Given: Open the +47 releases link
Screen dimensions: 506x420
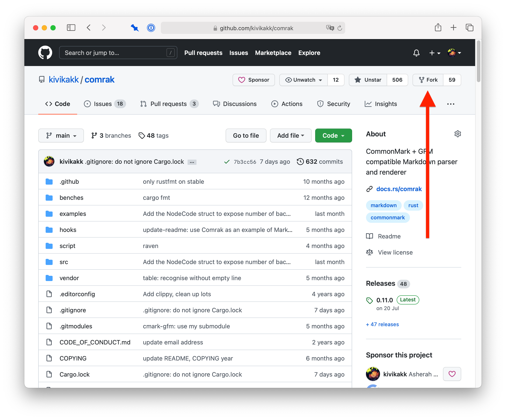Looking at the screenshot, I should [382, 324].
